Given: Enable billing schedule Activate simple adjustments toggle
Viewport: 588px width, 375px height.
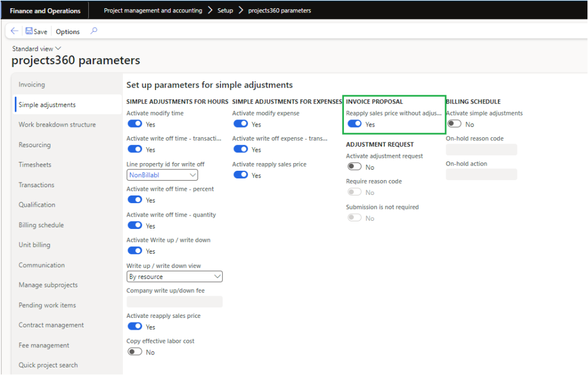Looking at the screenshot, I should [454, 124].
